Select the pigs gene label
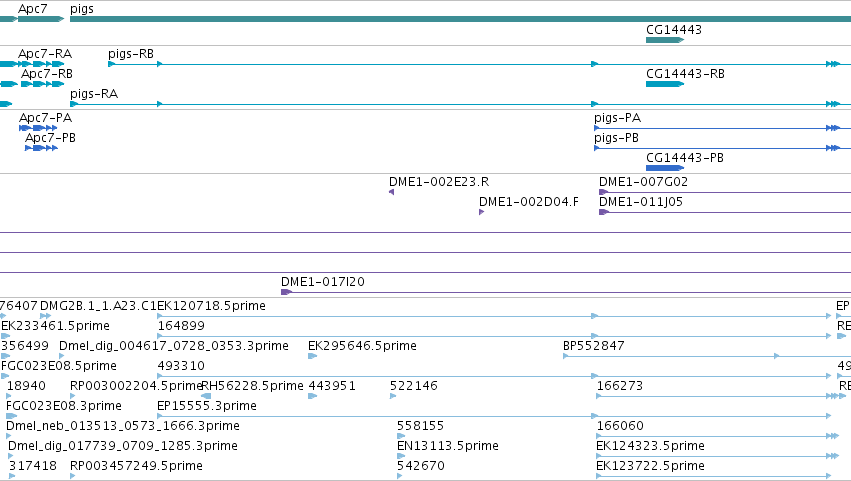Screen dimensions: 851x481 82,9
